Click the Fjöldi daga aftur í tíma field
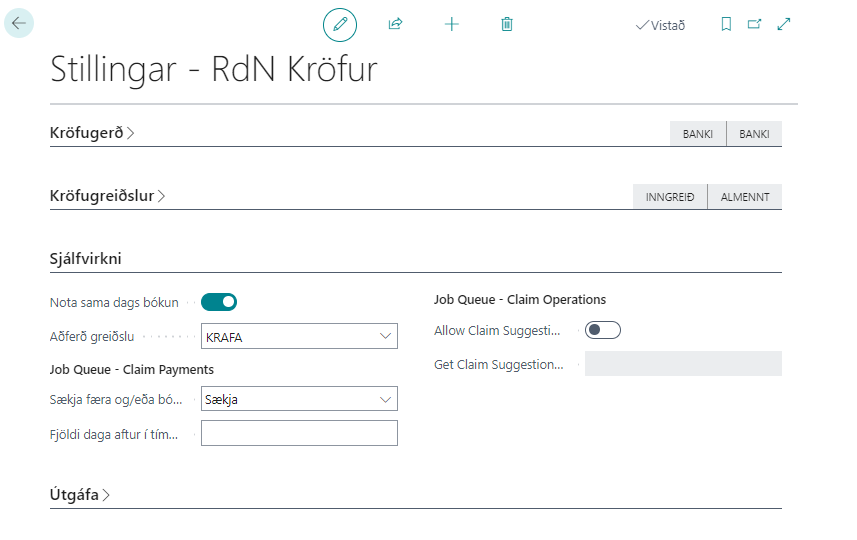This screenshot has height=540, width=857. (299, 433)
